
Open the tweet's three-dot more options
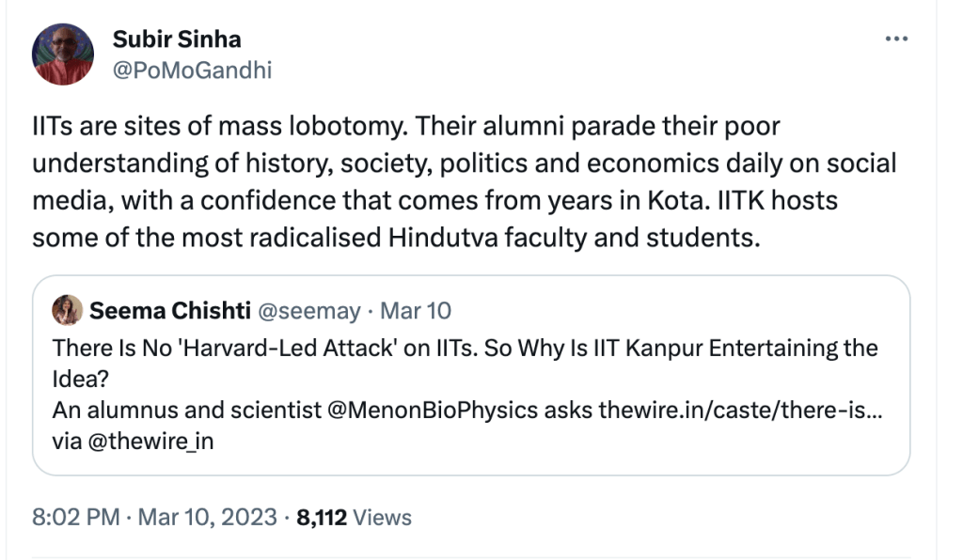tap(897, 39)
